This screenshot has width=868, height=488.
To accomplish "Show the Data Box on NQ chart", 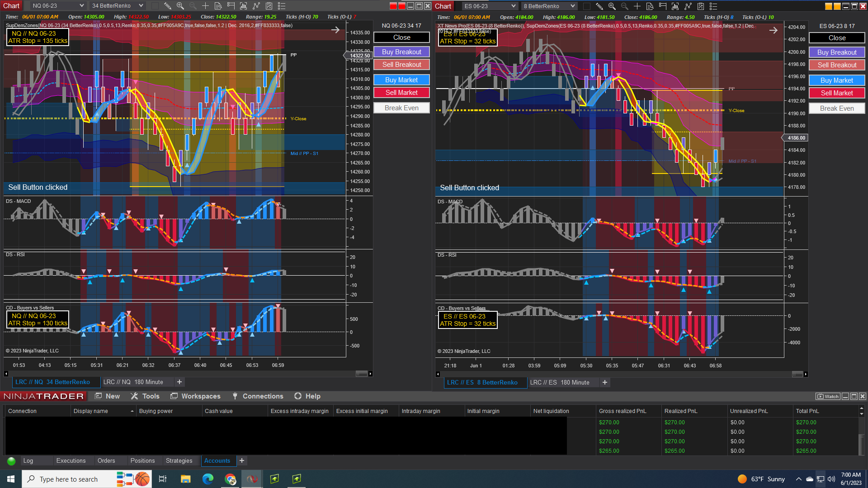I will coord(218,6).
